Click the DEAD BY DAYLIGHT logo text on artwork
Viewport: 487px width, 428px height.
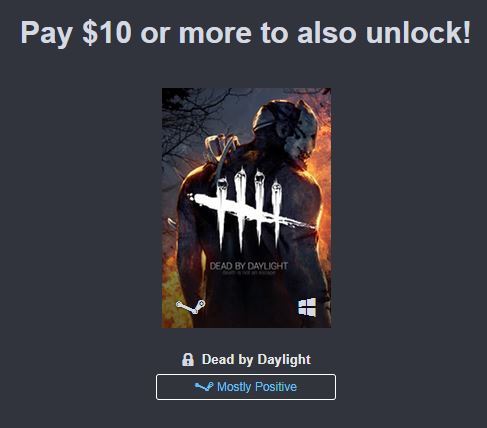pyautogui.click(x=249, y=266)
